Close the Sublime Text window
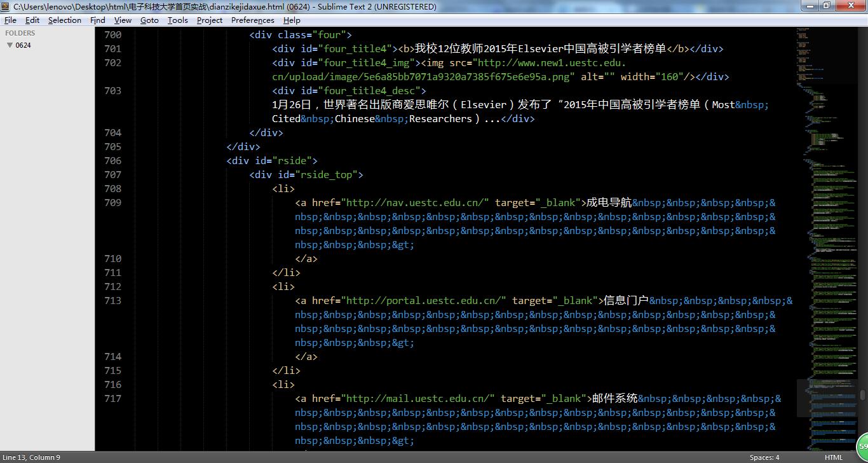 point(850,6)
